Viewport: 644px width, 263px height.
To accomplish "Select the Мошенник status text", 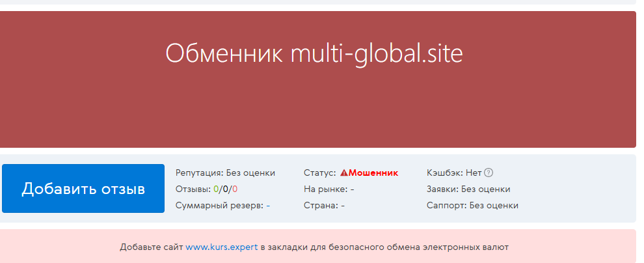I will (x=373, y=173).
